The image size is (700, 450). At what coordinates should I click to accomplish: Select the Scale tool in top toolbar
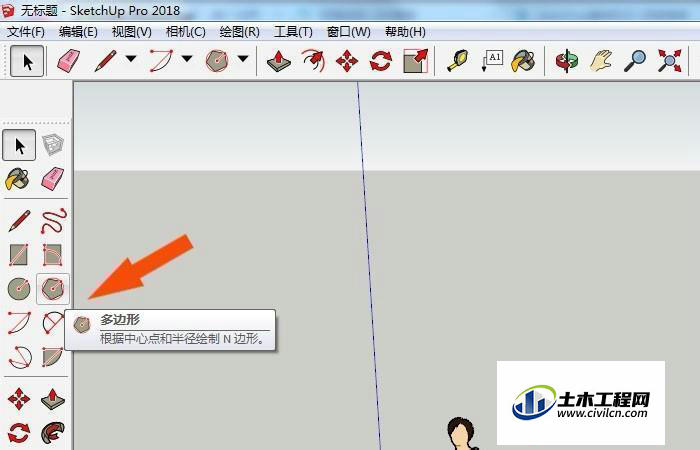(x=415, y=61)
